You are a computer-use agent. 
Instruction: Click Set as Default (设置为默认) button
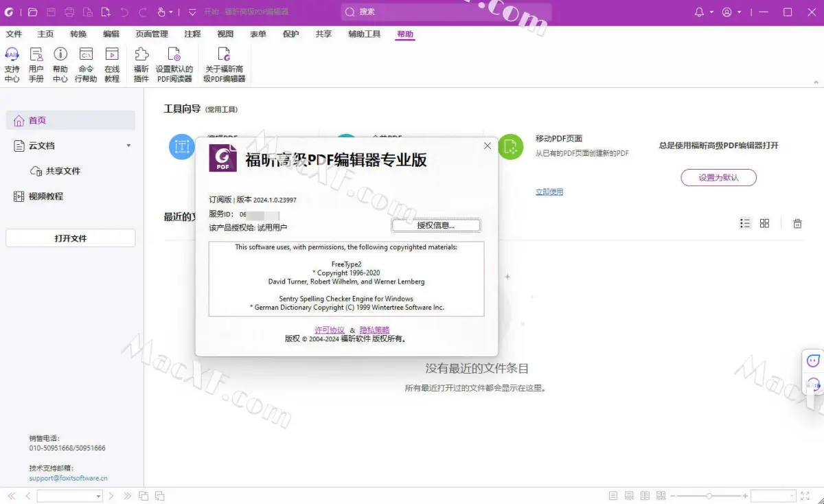point(718,177)
